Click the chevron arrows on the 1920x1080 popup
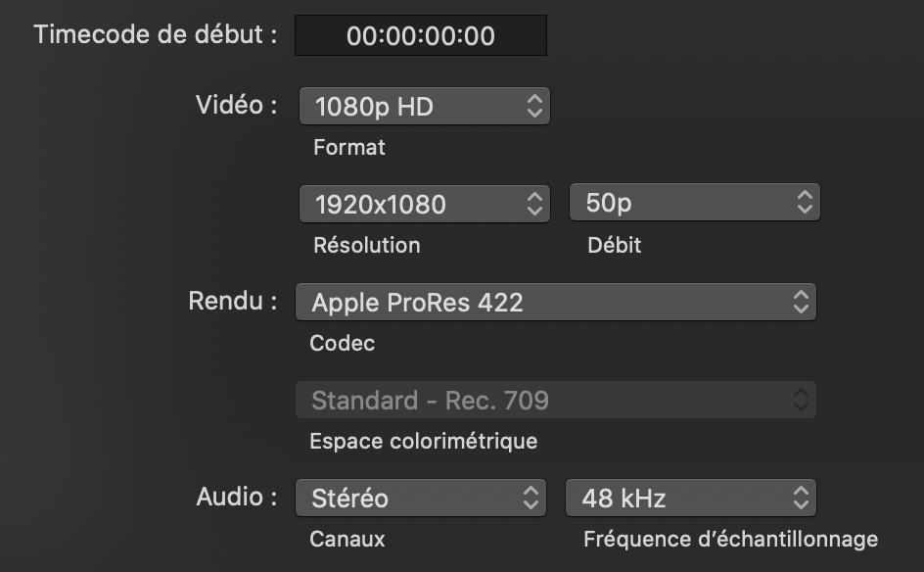 click(x=534, y=204)
